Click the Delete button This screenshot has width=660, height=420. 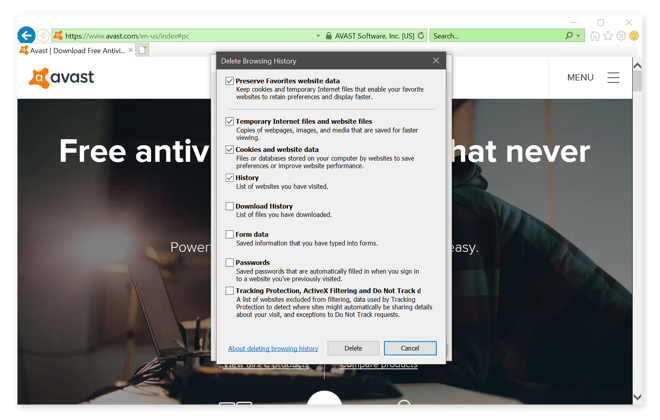point(353,348)
